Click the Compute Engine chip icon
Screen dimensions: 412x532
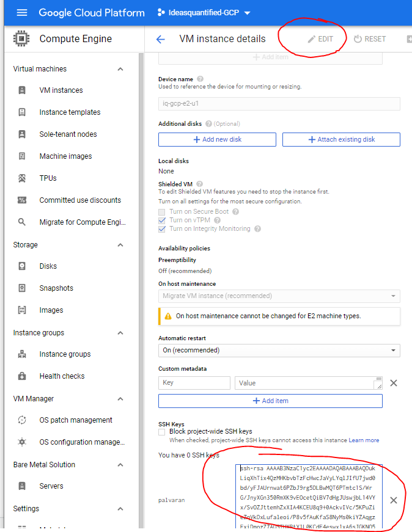pos(21,38)
